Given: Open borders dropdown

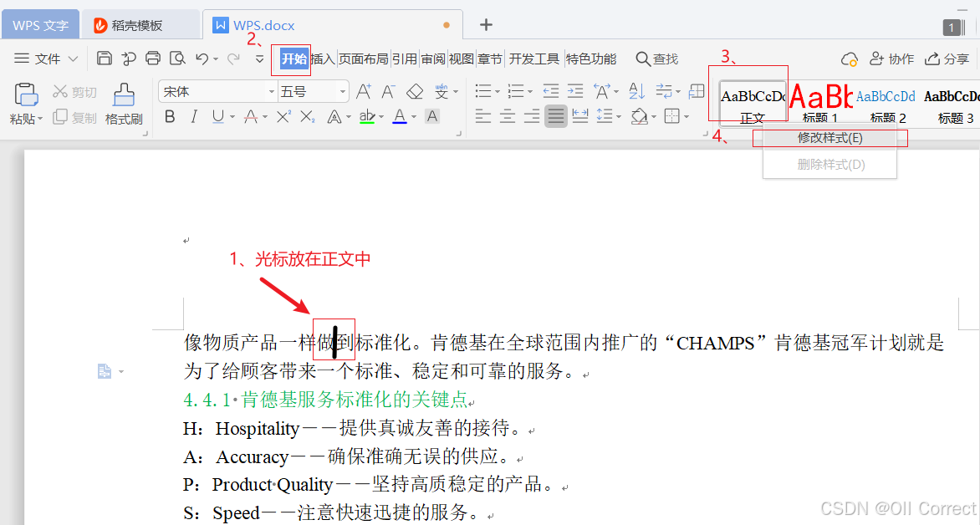Looking at the screenshot, I should 687,117.
